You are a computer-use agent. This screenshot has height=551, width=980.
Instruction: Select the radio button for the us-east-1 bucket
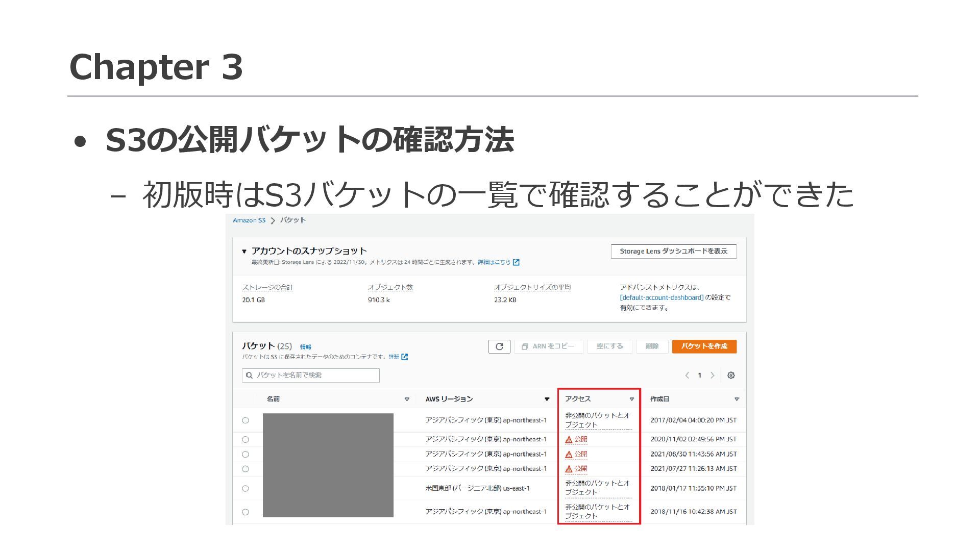pos(246,488)
